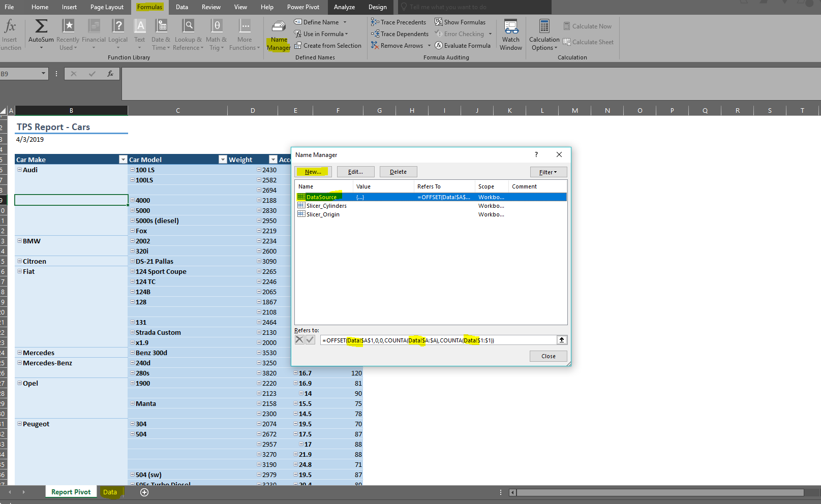This screenshot has height=504, width=821.
Task: Switch to the Report Pivot sheet tab
Action: [71, 492]
